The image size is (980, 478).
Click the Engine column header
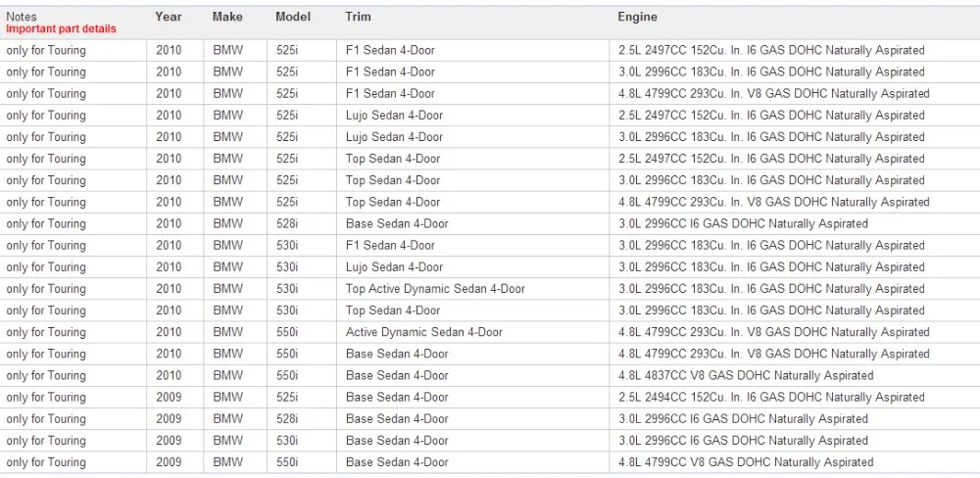pos(638,17)
